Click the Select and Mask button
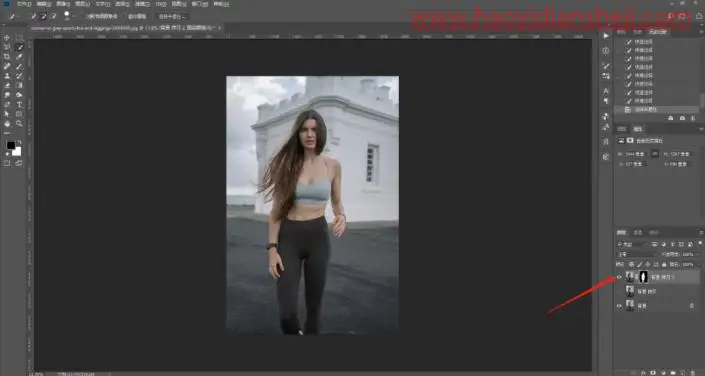705x376 pixels. point(172,17)
